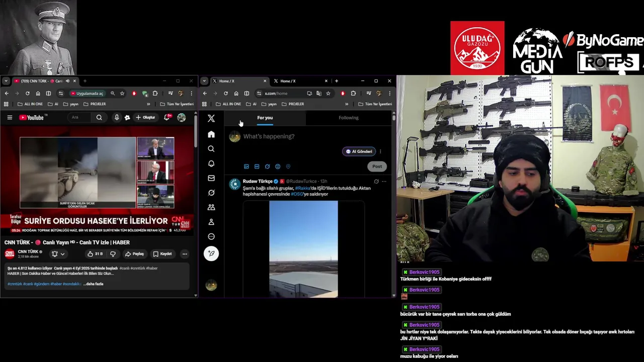Show hidden bookmarks chevron in YouTube window
Image resolution: width=644 pixels, height=362 pixels.
[148, 104]
